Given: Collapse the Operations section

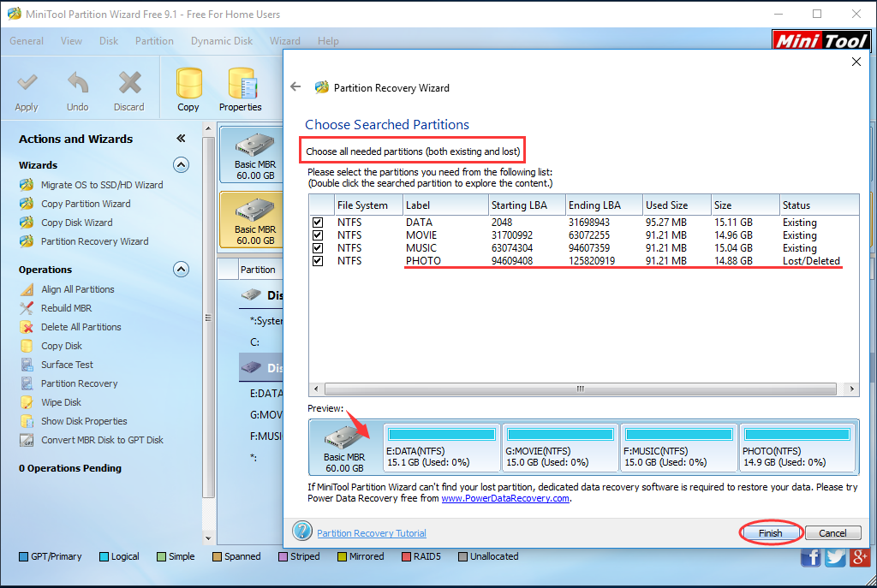Looking at the screenshot, I should tap(182, 270).
